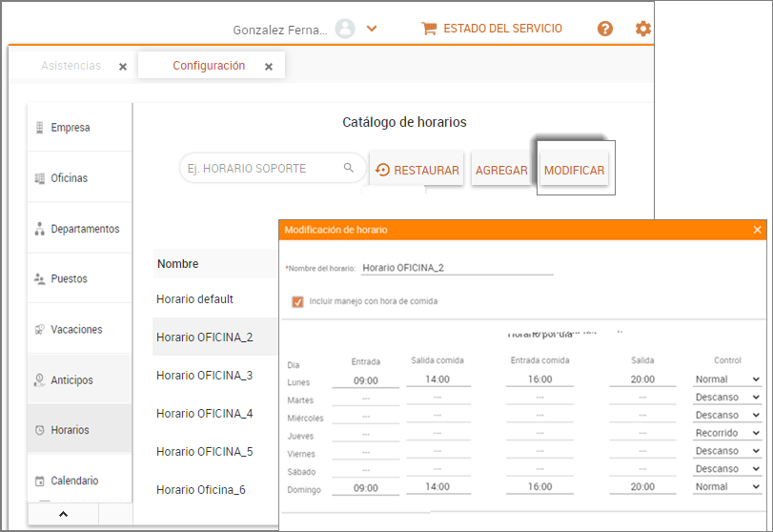Open Lunes control dropdown
Viewport: 773px width, 532px height.
[727, 379]
